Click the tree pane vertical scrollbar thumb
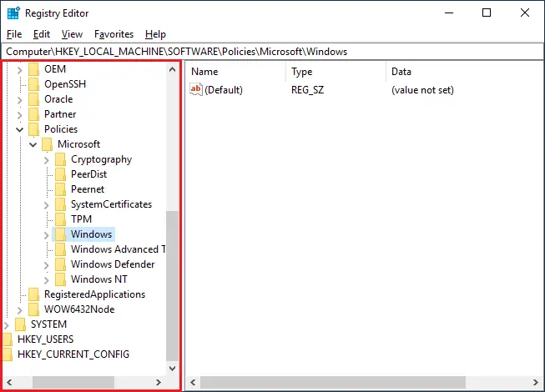 click(x=172, y=286)
